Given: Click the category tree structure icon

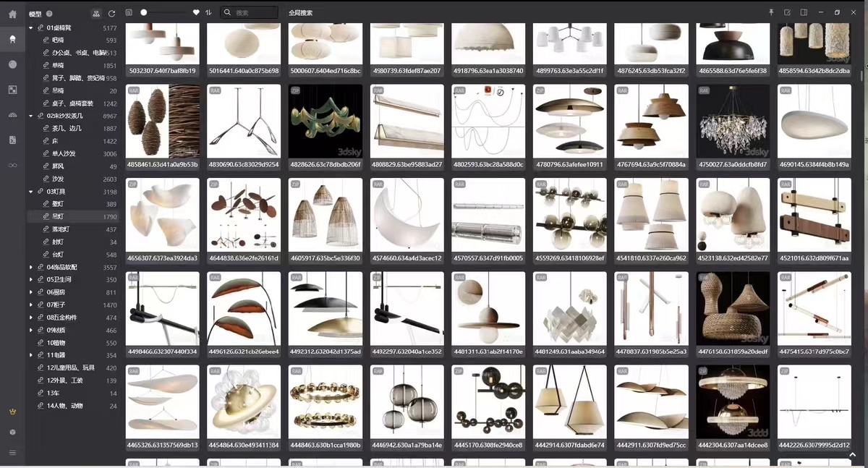Looking at the screenshot, I should (97, 13).
